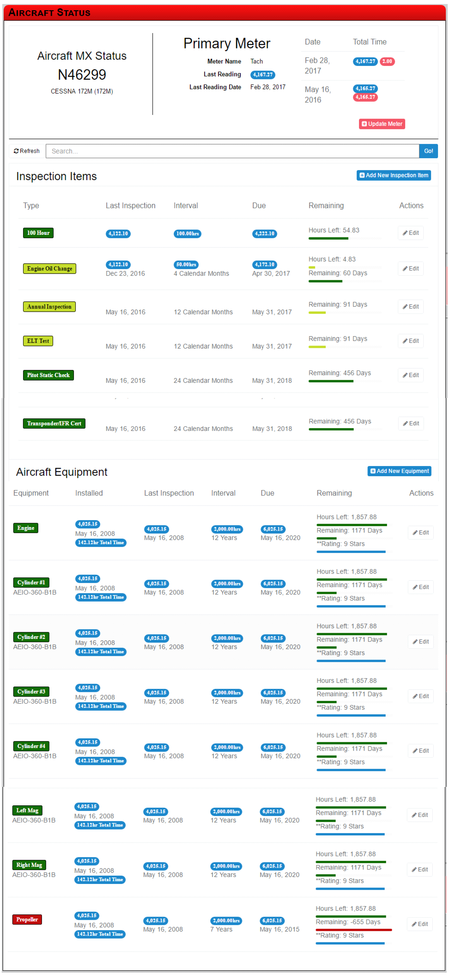The image size is (450, 980).
Task: Edit the Propeller equipment row
Action: click(x=420, y=924)
